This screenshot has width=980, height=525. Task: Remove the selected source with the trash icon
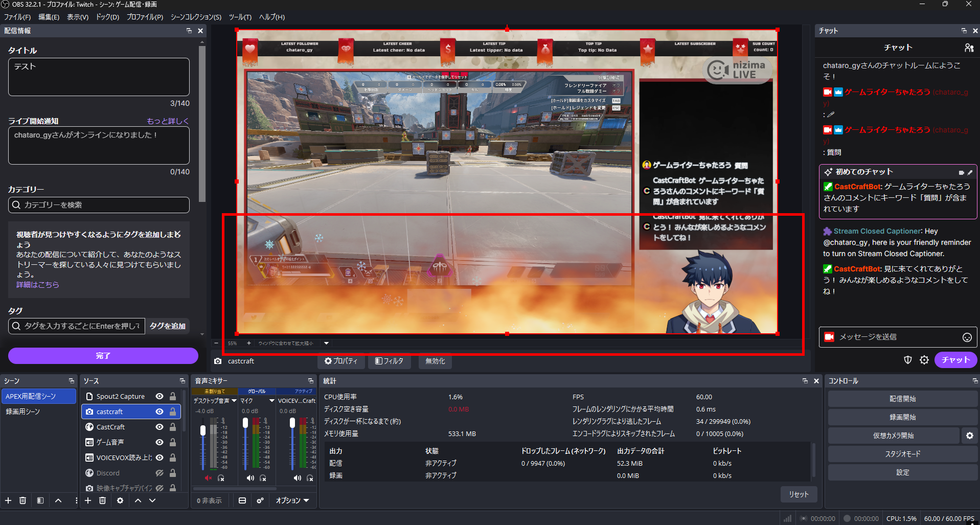coord(102,500)
